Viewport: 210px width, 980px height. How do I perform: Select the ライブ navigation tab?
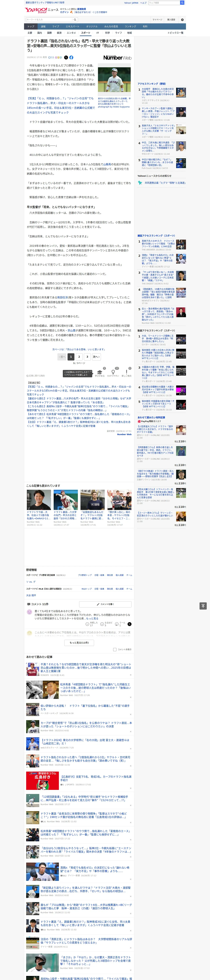[56, 27]
